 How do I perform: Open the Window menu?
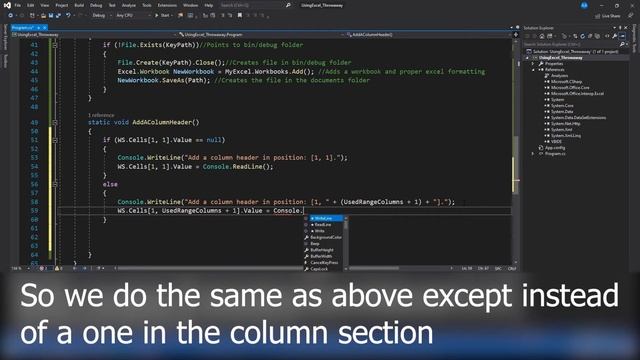point(190,5)
